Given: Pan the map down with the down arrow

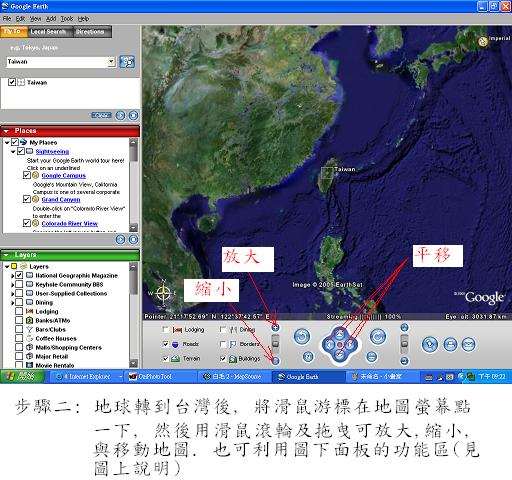Looking at the screenshot, I should click(339, 355).
